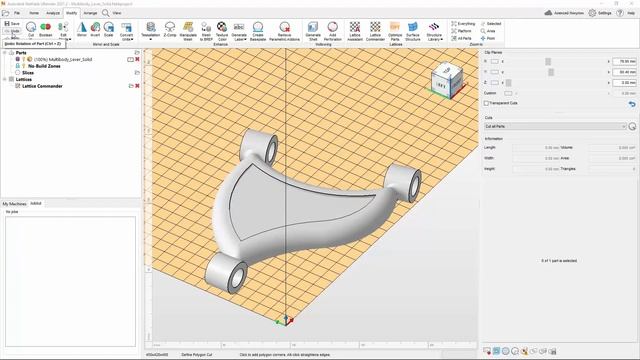Toggle the Z clip plane box

pyautogui.click(x=495, y=82)
